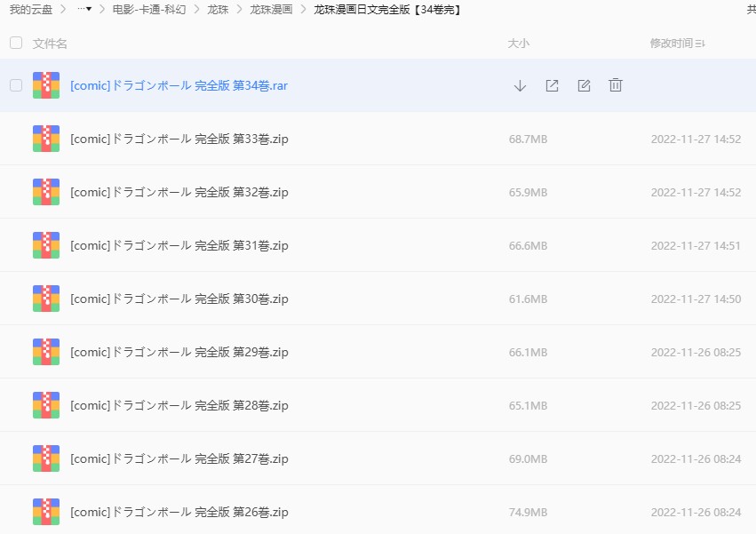Image resolution: width=756 pixels, height=534 pixels.
Task: Toggle selection of the top file row
Action: pyautogui.click(x=15, y=85)
